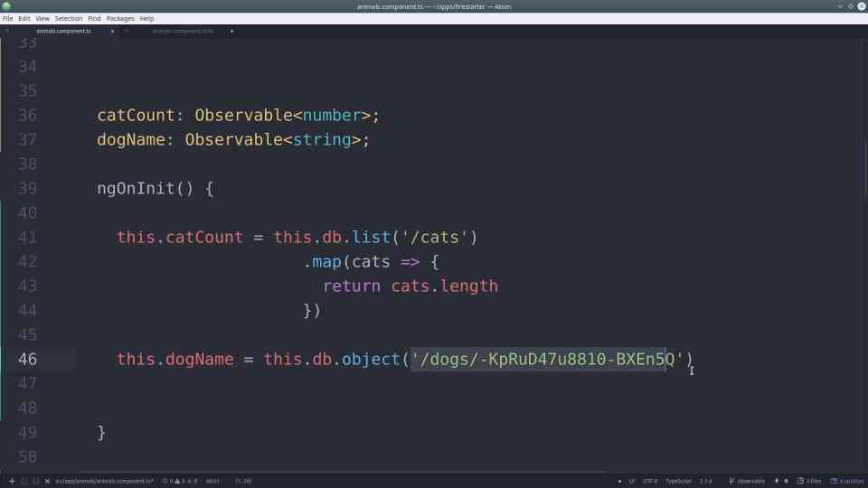Open the changed files indicator in the status bar

click(809, 481)
